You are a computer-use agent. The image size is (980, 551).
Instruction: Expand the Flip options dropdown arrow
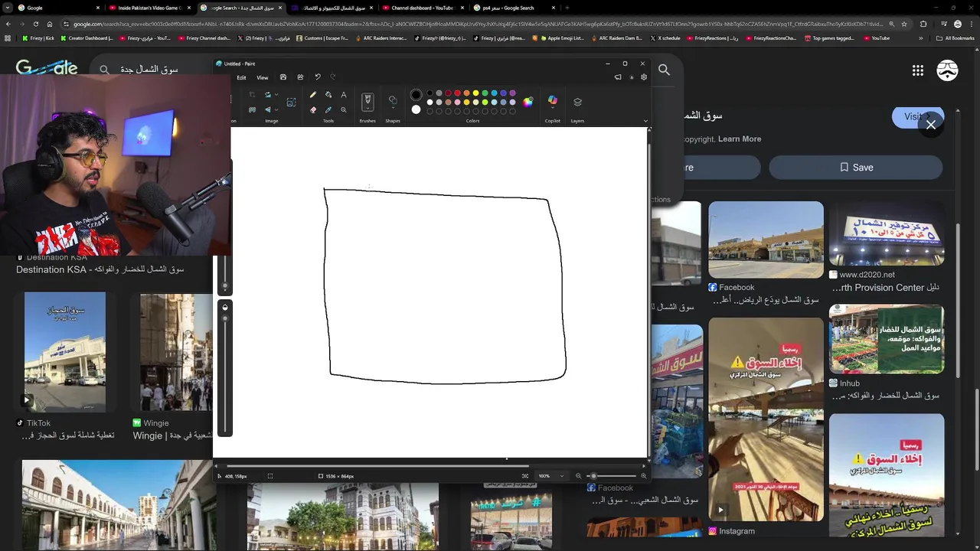(276, 109)
